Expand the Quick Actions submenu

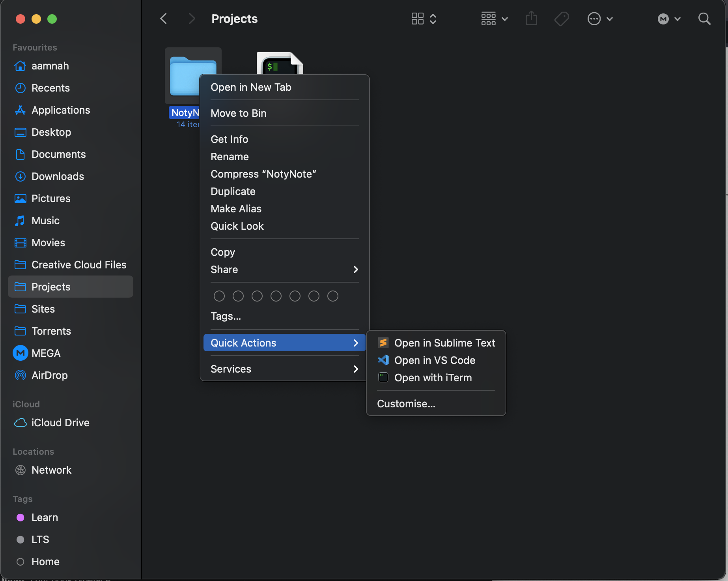coord(284,343)
